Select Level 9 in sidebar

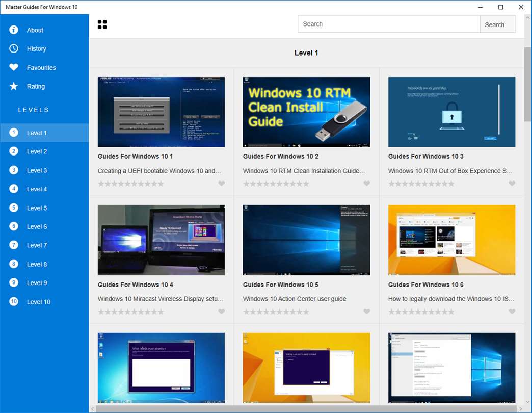[44, 283]
